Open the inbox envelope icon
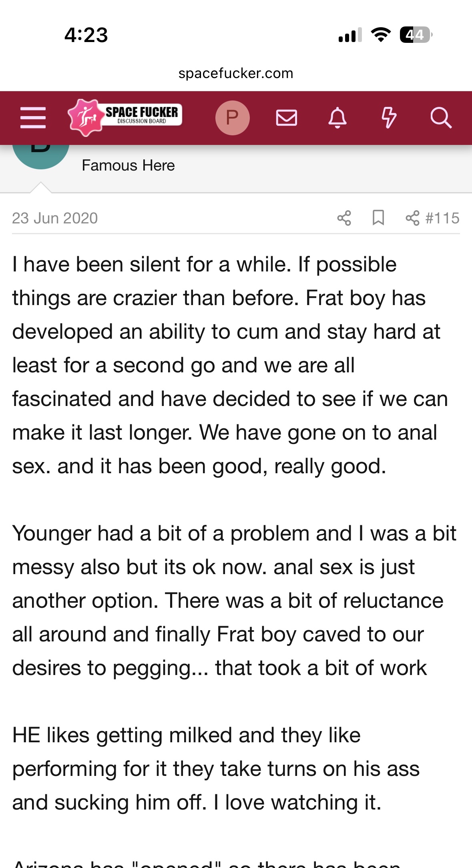 pyautogui.click(x=287, y=118)
